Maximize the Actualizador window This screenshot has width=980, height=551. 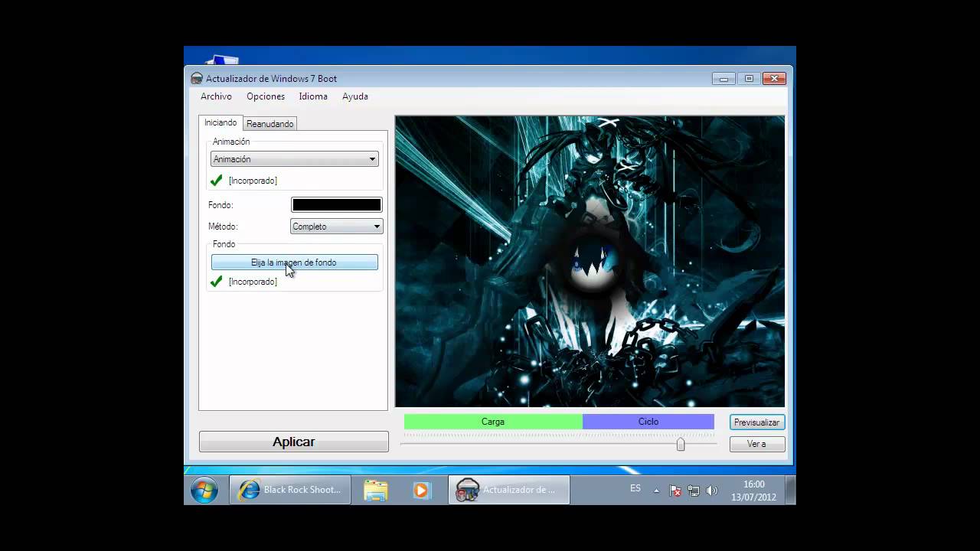[749, 79]
